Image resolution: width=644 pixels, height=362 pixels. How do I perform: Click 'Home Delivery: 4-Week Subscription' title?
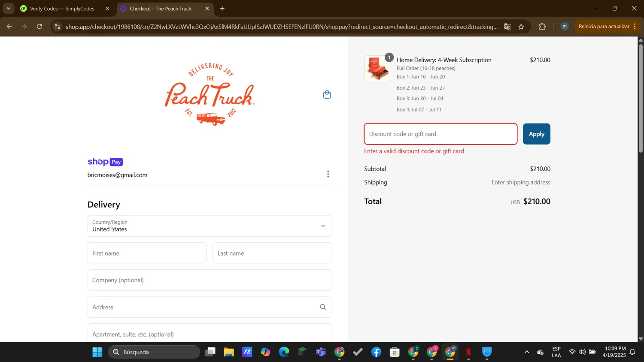(444, 60)
